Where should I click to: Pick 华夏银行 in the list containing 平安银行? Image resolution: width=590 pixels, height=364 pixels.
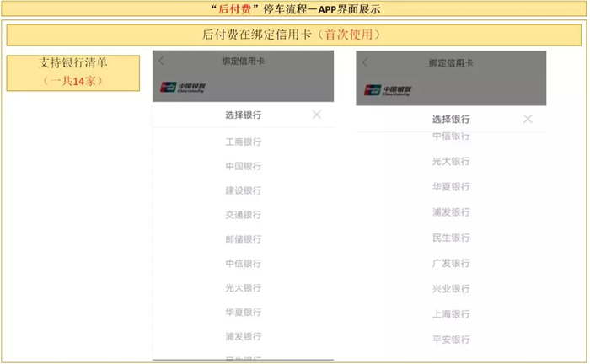tap(451, 187)
